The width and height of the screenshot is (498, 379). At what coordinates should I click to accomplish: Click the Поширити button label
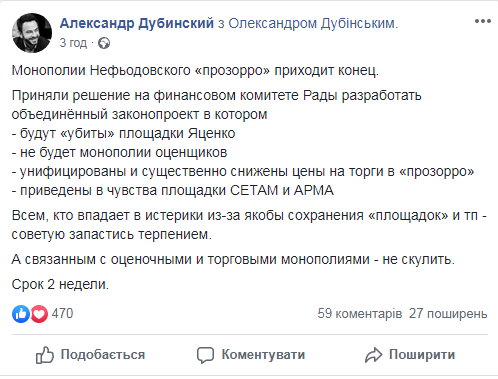(422, 355)
